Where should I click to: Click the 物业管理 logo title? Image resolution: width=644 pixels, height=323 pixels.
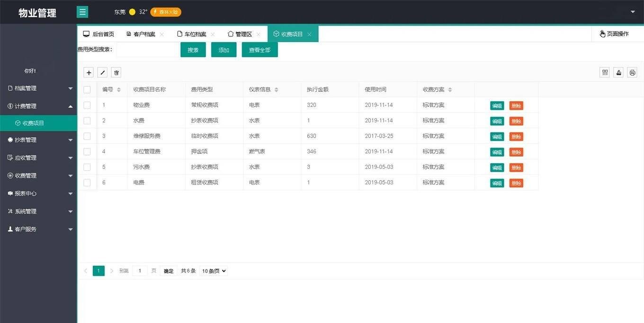[37, 13]
